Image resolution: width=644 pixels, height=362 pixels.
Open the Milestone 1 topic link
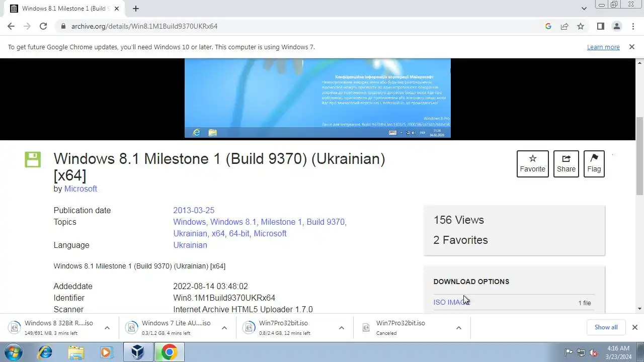pos(281,222)
